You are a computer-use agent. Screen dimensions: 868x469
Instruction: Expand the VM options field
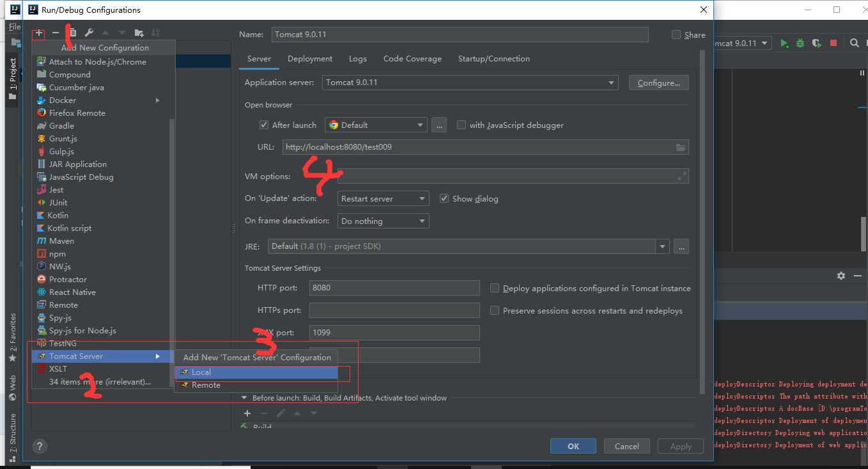click(x=682, y=176)
